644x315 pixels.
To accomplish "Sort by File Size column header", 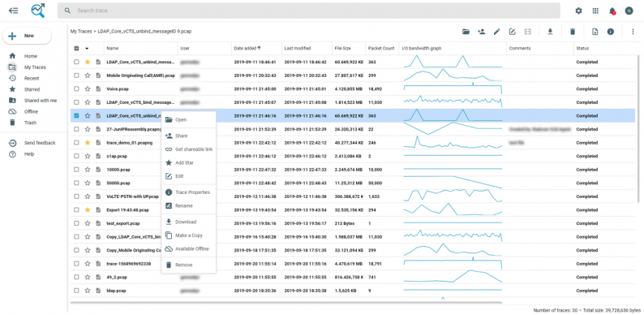I will tap(342, 48).
